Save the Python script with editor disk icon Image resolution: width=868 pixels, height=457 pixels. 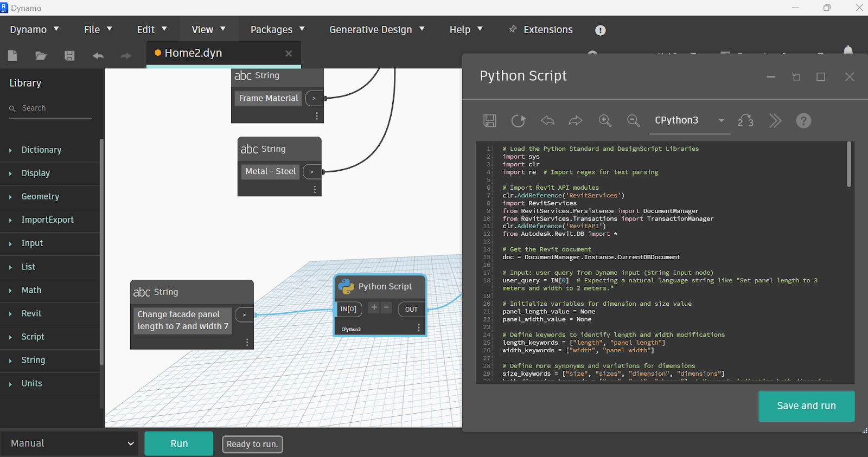pos(490,120)
